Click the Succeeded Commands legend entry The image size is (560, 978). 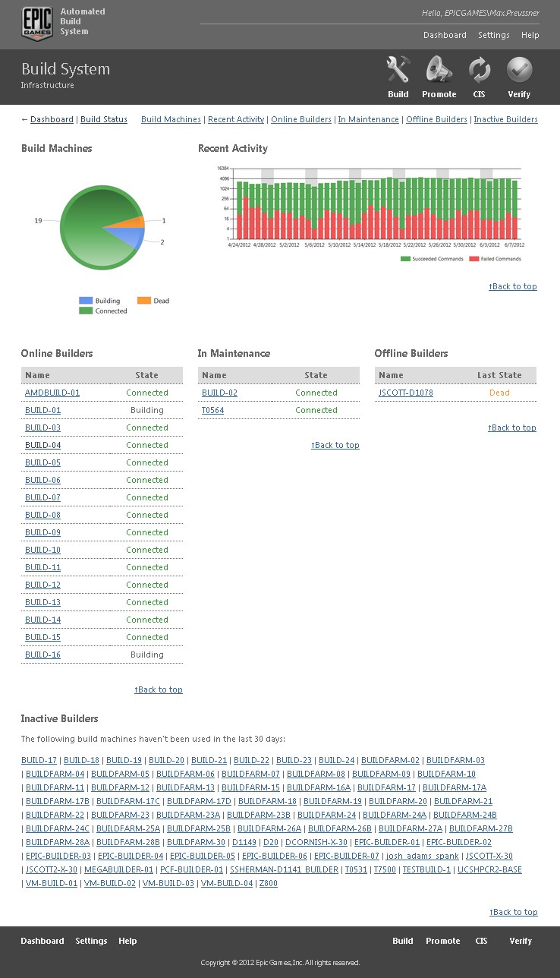pos(431,259)
